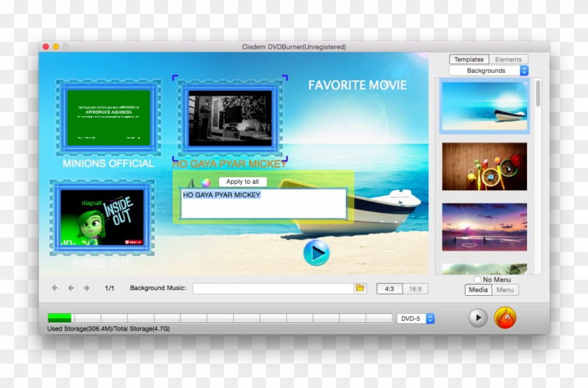The width and height of the screenshot is (588, 388).
Task: Click the Background Music input field
Action: click(x=274, y=288)
